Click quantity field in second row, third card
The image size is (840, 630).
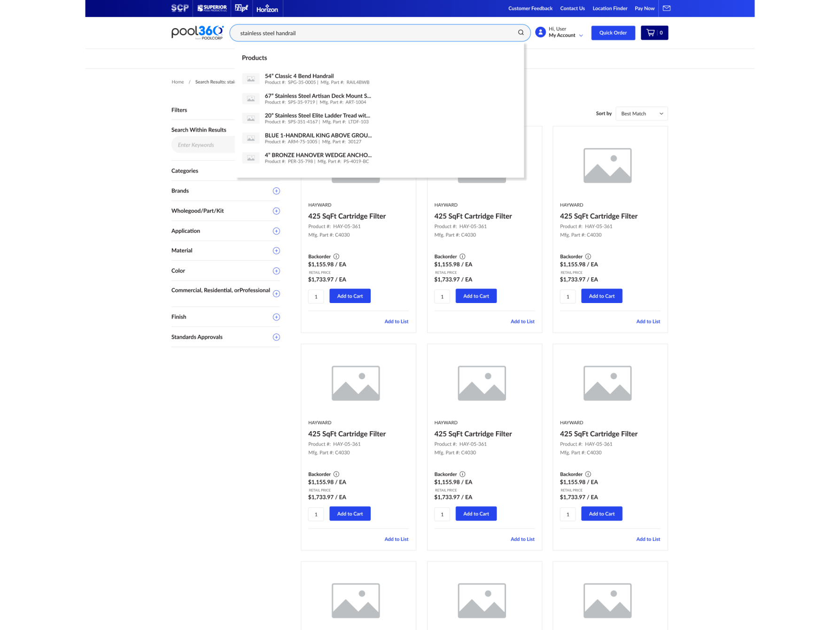(x=568, y=514)
